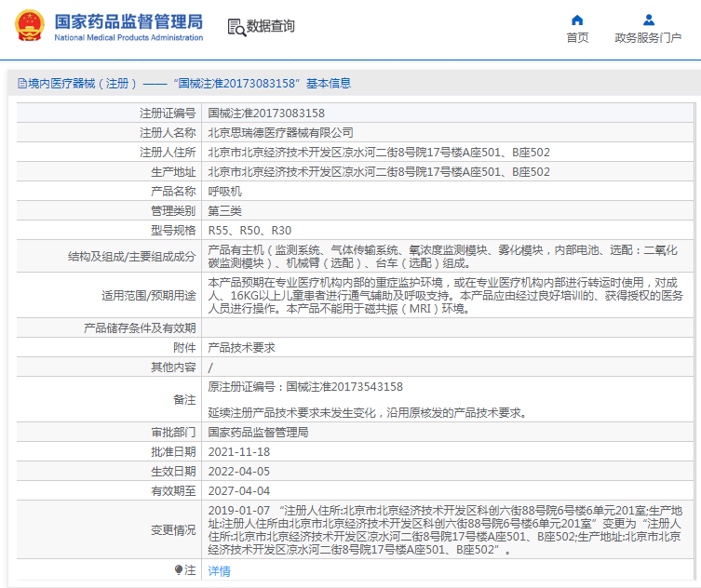Image resolution: width=701 pixels, height=588 pixels.
Task: Click the 产品技术要求 attachment entry
Action: (241, 347)
